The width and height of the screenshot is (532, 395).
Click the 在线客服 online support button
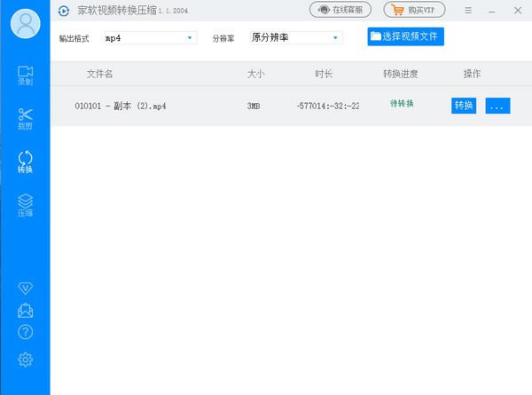pyautogui.click(x=340, y=10)
